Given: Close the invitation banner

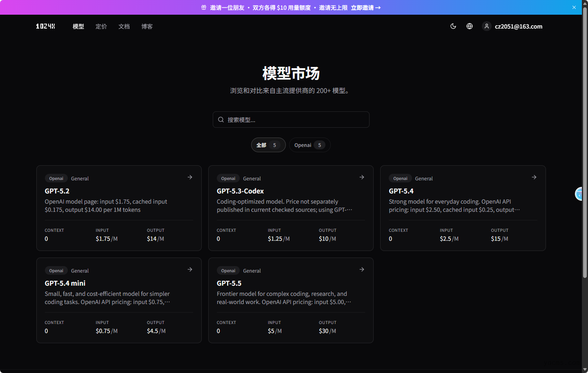Looking at the screenshot, I should tap(574, 7).
